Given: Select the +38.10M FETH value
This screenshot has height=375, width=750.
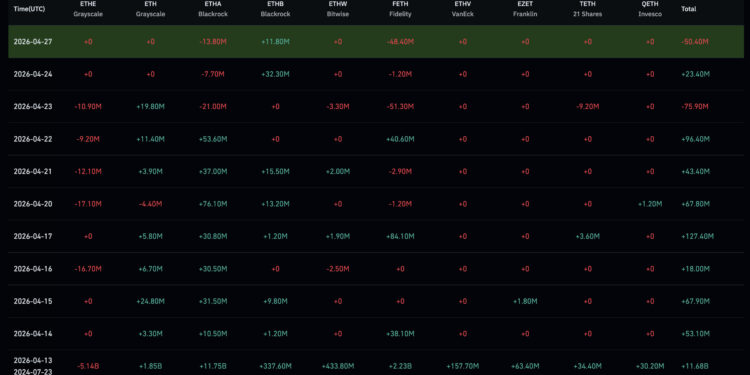Looking at the screenshot, I should tap(400, 333).
